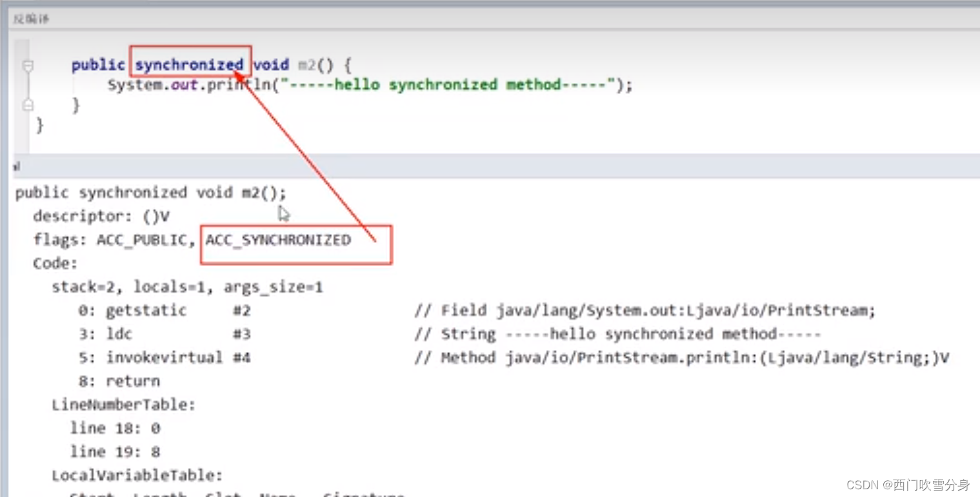Click 'ACC_SYNCHRONIZED' in the flags line
980x497 pixels.
tap(278, 240)
